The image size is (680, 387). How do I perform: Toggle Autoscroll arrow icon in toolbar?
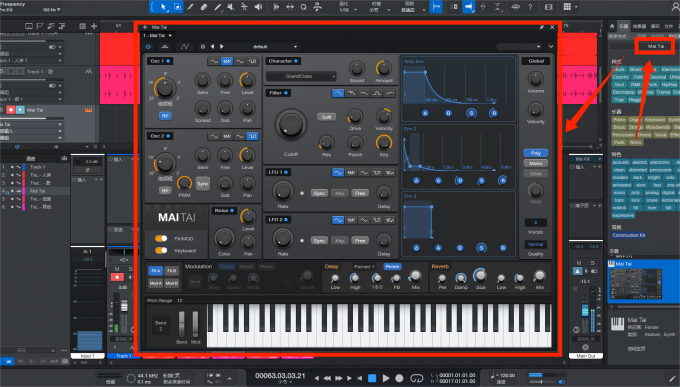[468, 7]
